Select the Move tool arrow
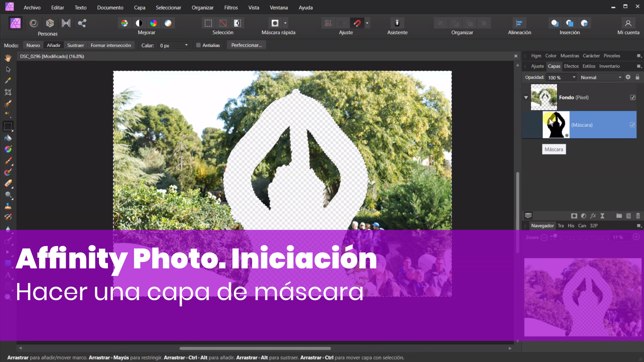The height and width of the screenshot is (362, 644). tap(8, 69)
